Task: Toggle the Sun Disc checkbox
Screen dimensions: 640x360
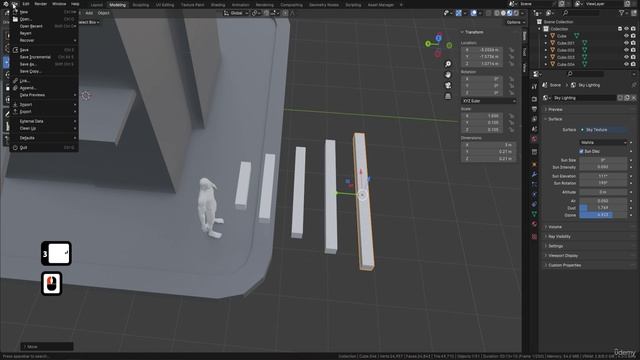Action: [581, 151]
